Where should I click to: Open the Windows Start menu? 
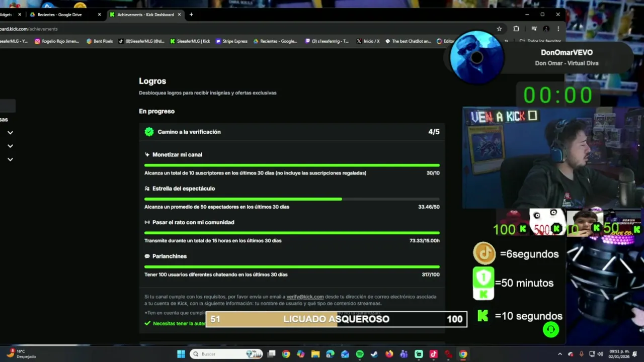pyautogui.click(x=181, y=354)
